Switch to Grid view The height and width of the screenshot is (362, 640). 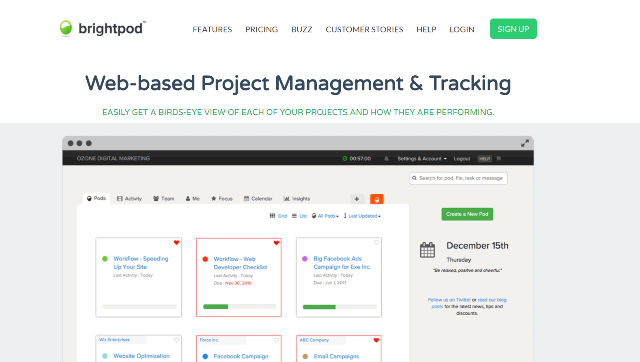tap(278, 216)
